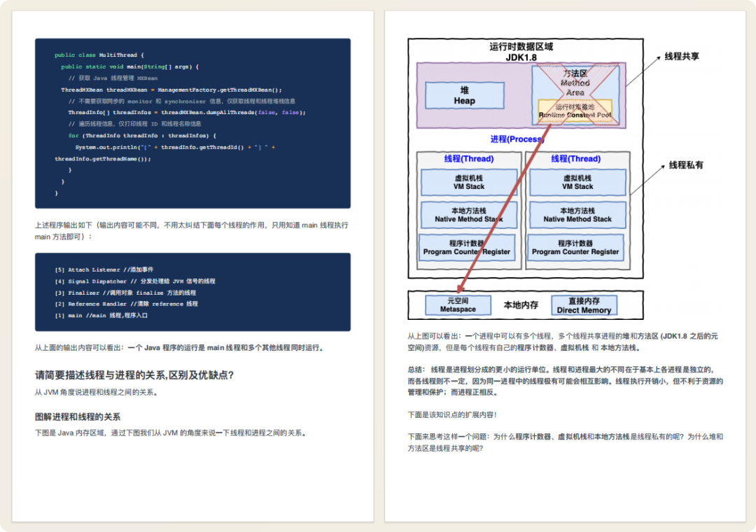
Task: Click the "本地内存" label
Action: coord(521,304)
